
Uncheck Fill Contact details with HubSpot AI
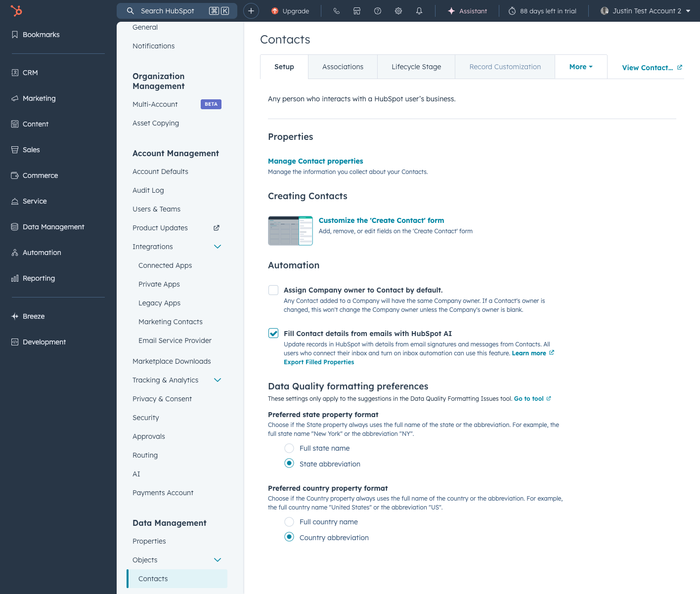click(273, 334)
